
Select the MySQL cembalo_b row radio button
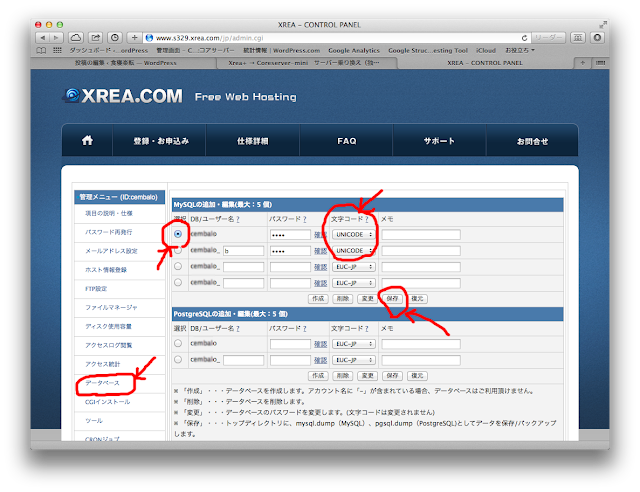tap(178, 250)
